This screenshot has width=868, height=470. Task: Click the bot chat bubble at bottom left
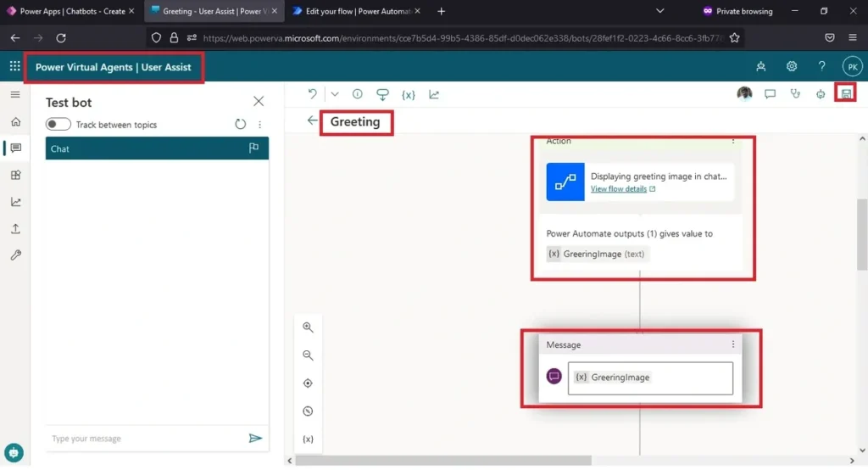pos(14,452)
